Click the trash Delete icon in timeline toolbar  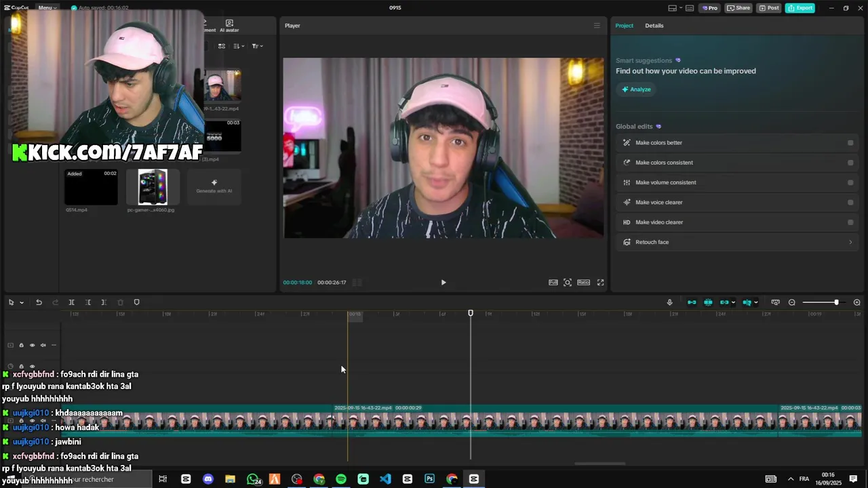coord(120,302)
